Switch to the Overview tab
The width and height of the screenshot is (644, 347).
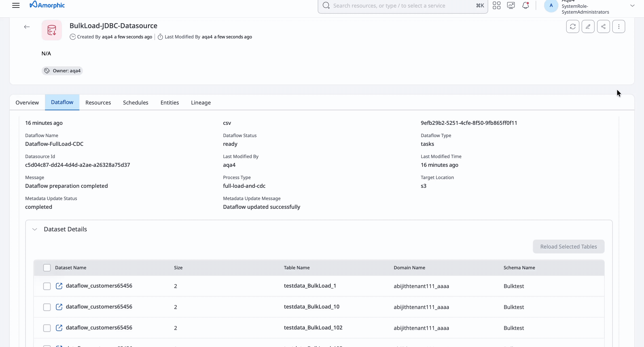[x=27, y=102]
